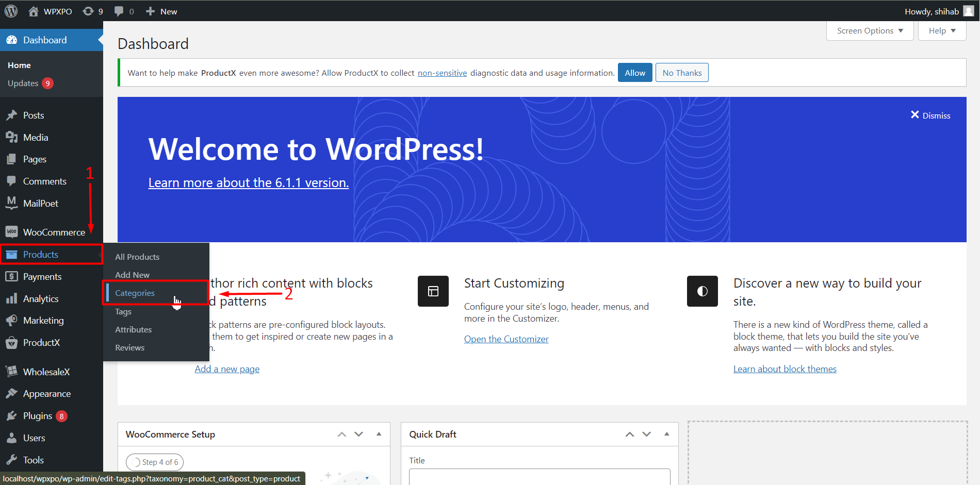Image resolution: width=980 pixels, height=485 pixels.
Task: Click the Media icon in sidebar
Action: click(x=11, y=137)
